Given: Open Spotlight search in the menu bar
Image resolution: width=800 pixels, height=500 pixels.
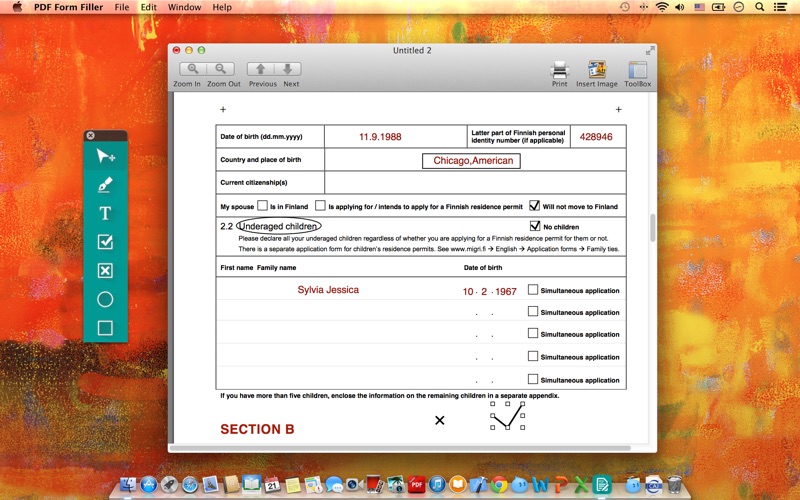Looking at the screenshot, I should point(759,7).
